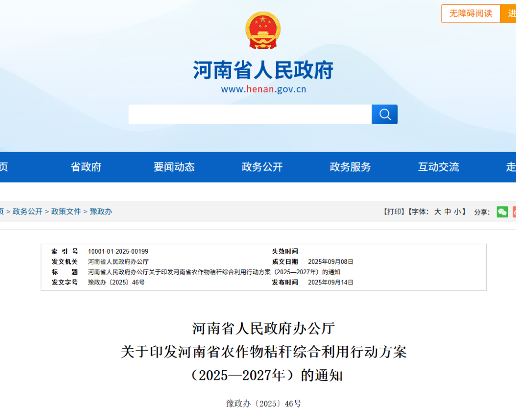Click the headline line 河南省人民政府办公厅
This screenshot has height=420, width=516.
pyautogui.click(x=264, y=328)
